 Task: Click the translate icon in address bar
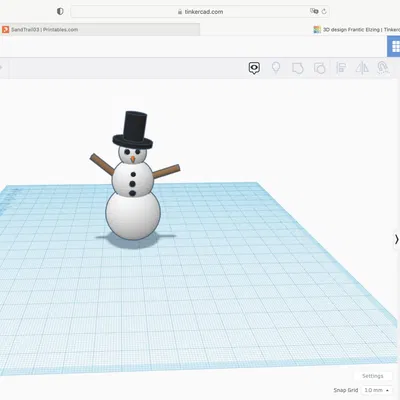(314, 11)
